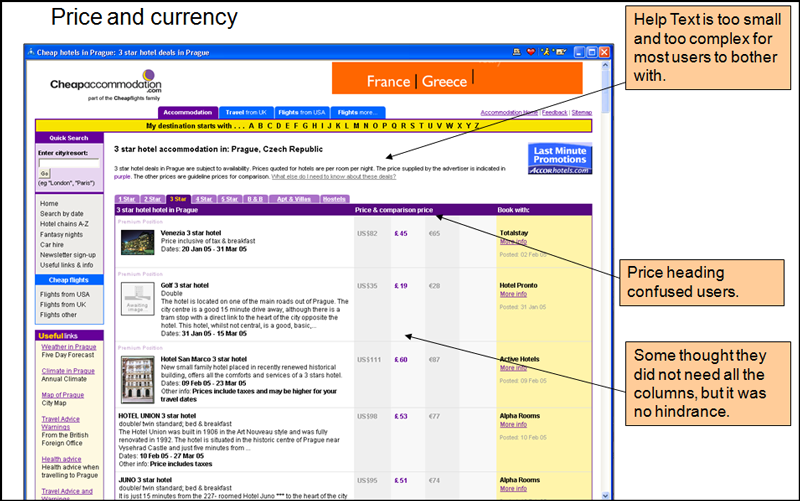The width and height of the screenshot is (800, 501).
Task: Click the £ 45 price for Venezia
Action: tap(401, 234)
